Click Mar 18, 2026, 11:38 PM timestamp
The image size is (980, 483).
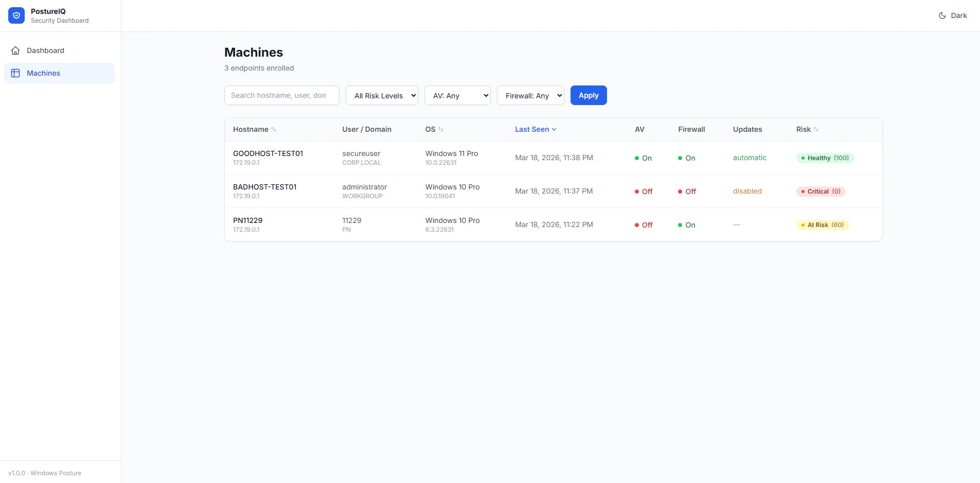click(554, 158)
